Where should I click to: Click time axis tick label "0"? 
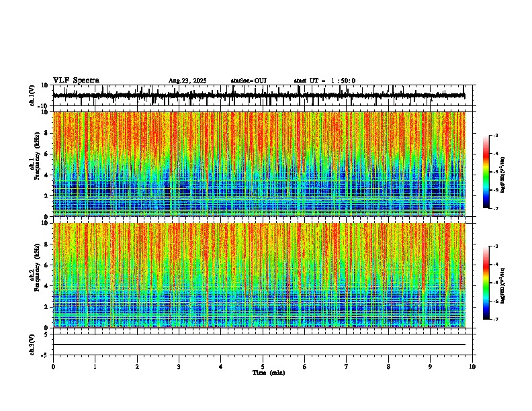pyautogui.click(x=53, y=367)
